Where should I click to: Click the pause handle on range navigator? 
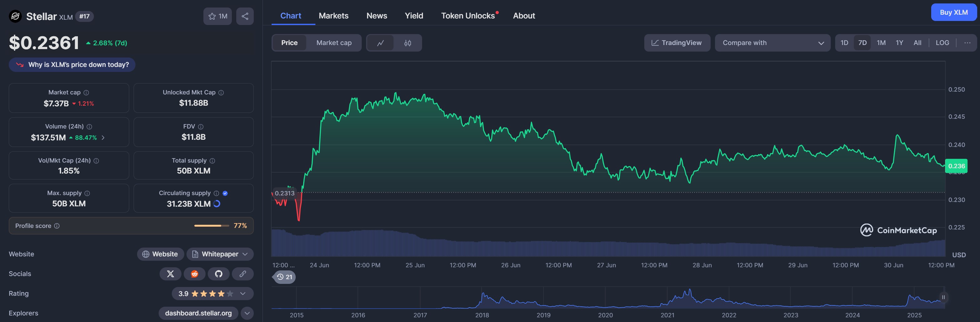click(943, 297)
